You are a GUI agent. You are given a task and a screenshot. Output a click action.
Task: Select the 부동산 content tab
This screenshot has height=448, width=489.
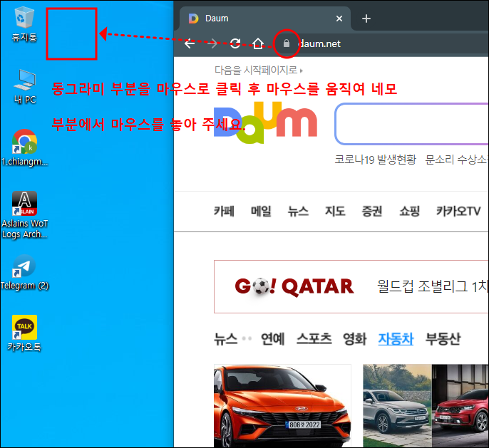pos(443,338)
